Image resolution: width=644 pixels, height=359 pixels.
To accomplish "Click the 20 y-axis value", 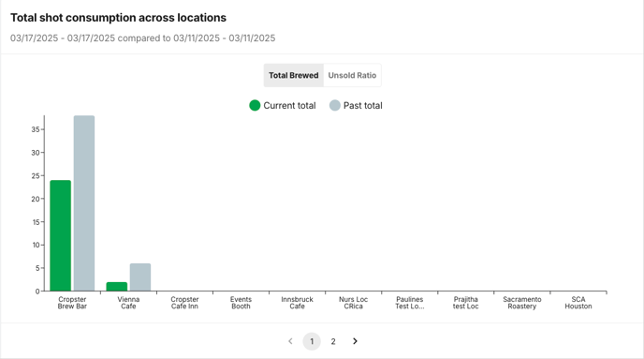I will point(36,199).
